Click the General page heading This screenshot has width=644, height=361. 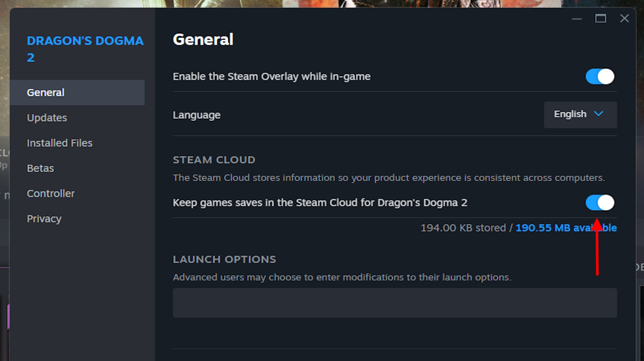pos(203,39)
